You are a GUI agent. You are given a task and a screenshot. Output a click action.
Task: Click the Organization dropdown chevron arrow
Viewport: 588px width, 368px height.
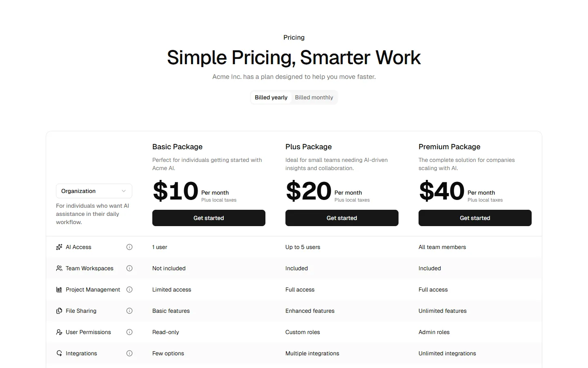pyautogui.click(x=123, y=191)
